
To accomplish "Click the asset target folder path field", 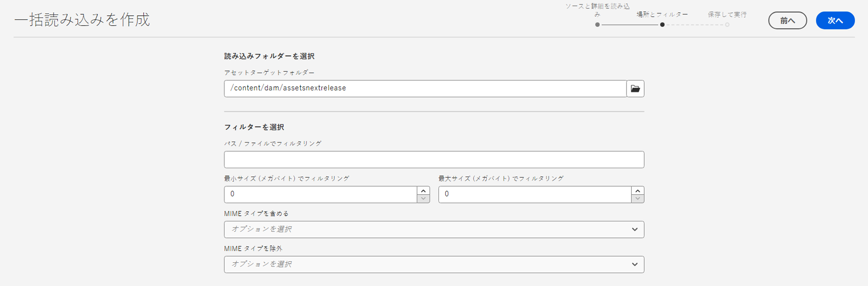I will pos(425,89).
